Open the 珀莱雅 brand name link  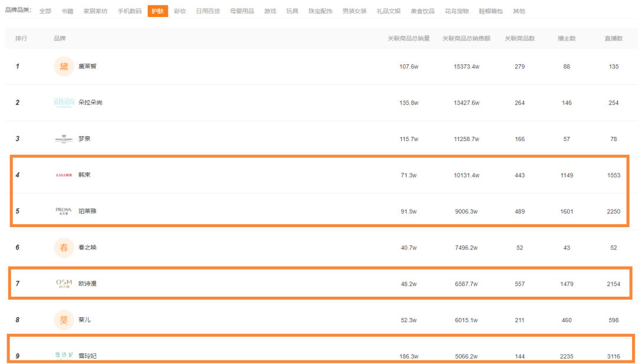coord(87,211)
